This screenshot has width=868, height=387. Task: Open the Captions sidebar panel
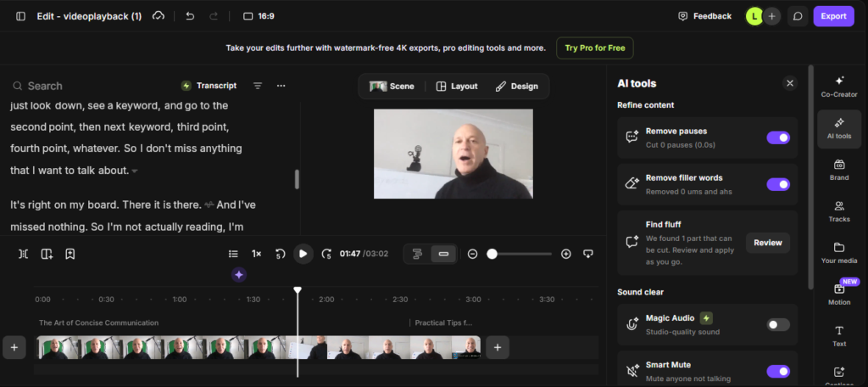coord(838,375)
